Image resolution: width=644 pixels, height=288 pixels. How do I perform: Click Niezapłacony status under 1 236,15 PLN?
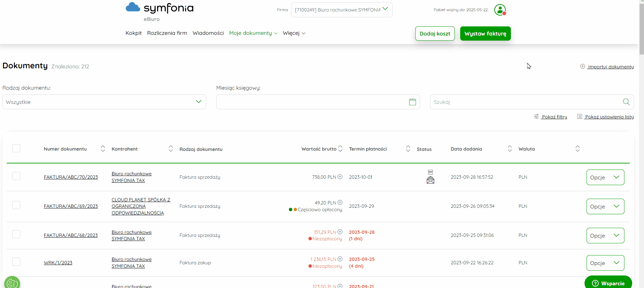click(x=327, y=266)
